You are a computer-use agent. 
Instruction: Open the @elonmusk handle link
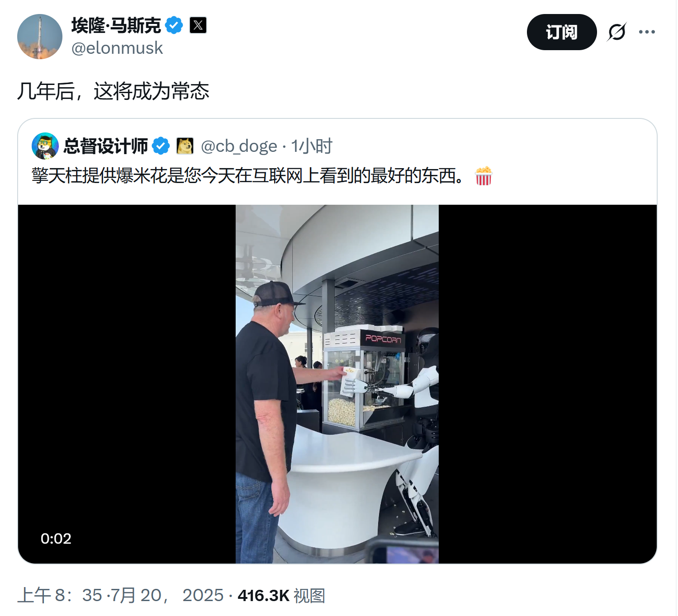(x=117, y=48)
